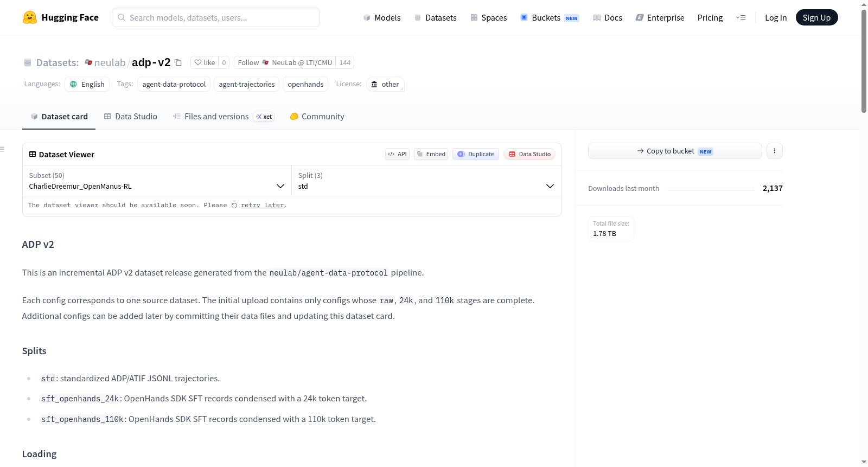This screenshot has height=467, width=868.
Task: Click the Duplicate button
Action: (476, 154)
